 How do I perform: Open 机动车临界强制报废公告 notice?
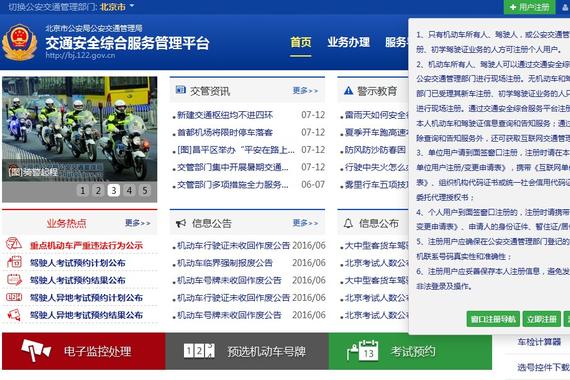tap(225, 263)
